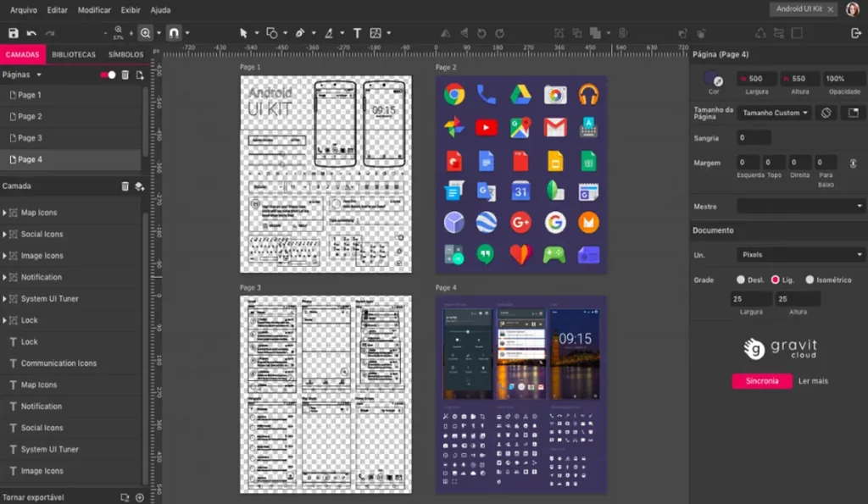Click the Sangria input field
Image resolution: width=868 pixels, height=504 pixels.
tap(754, 138)
